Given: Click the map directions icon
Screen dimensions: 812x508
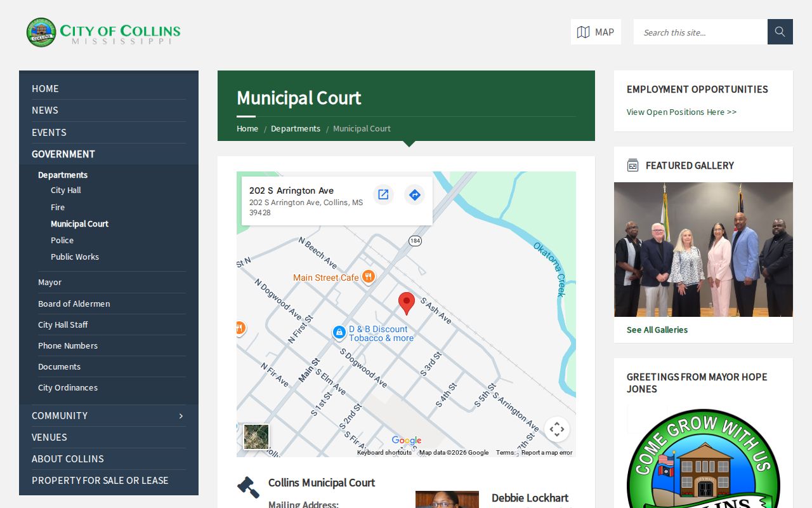Looking at the screenshot, I should pyautogui.click(x=414, y=194).
